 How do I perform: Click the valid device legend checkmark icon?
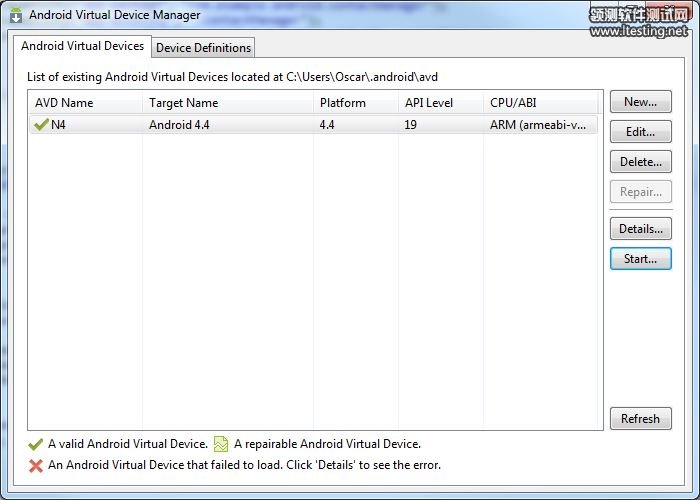point(36,444)
